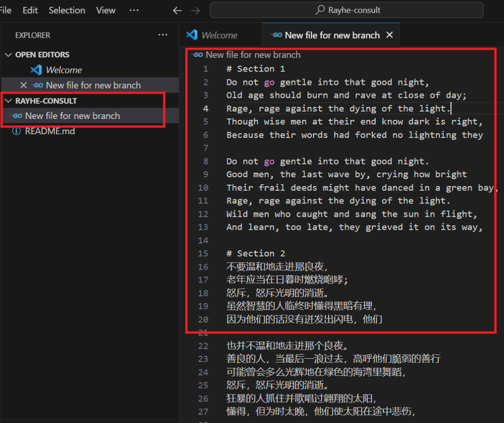Click the '# Section 1' heading line
The image size is (504, 423).
[x=256, y=69]
